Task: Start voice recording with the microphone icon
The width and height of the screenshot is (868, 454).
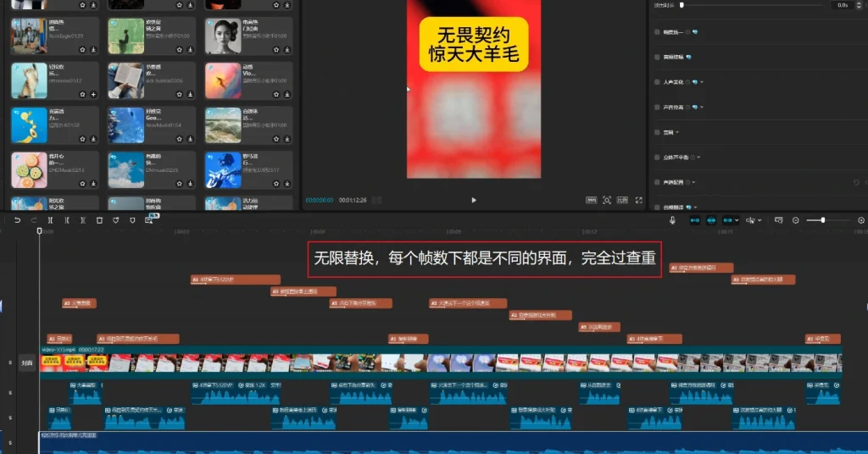Action: click(x=672, y=220)
